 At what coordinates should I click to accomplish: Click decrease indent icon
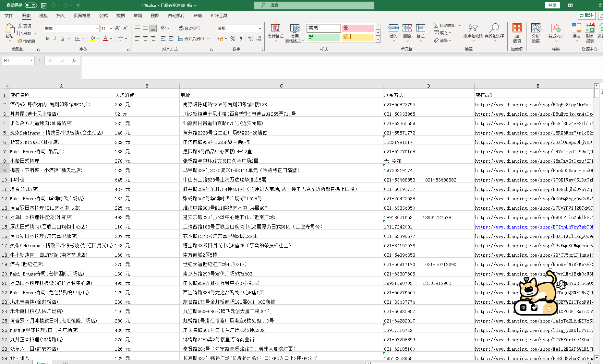(163, 39)
